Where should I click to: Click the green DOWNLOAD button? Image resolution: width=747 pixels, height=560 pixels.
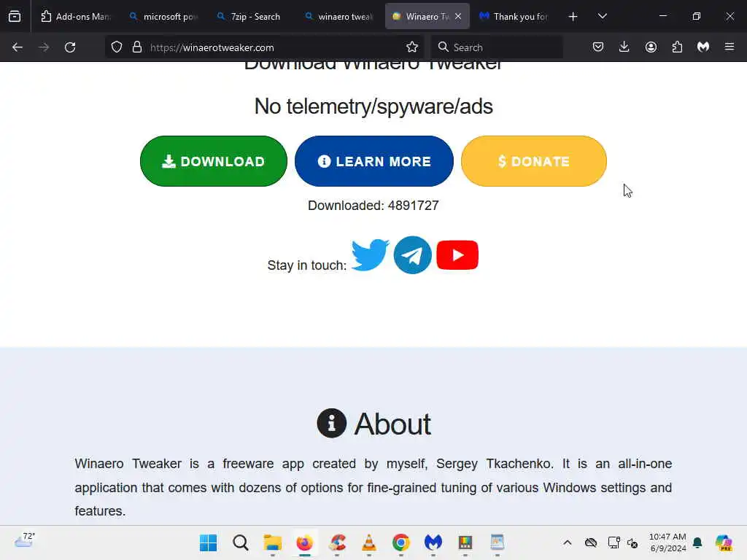pos(214,161)
